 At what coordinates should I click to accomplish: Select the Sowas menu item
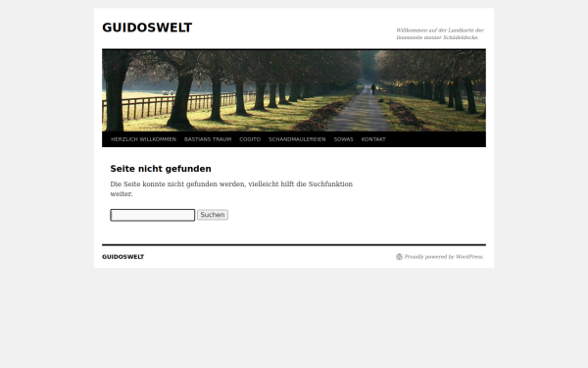tap(344, 139)
